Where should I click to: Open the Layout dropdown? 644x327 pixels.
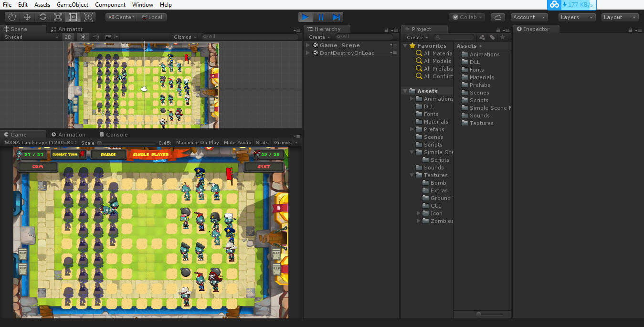[x=620, y=17]
